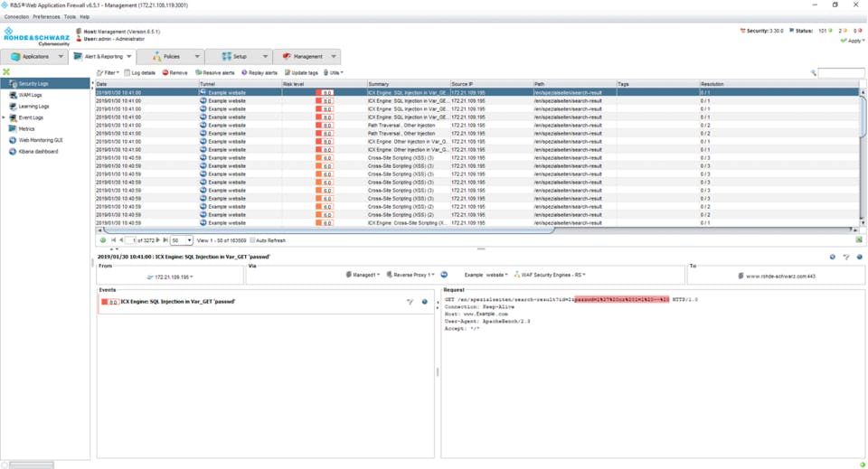Screen dimensions: 868x469
Task: Go to last page of logs
Action: click(165, 240)
